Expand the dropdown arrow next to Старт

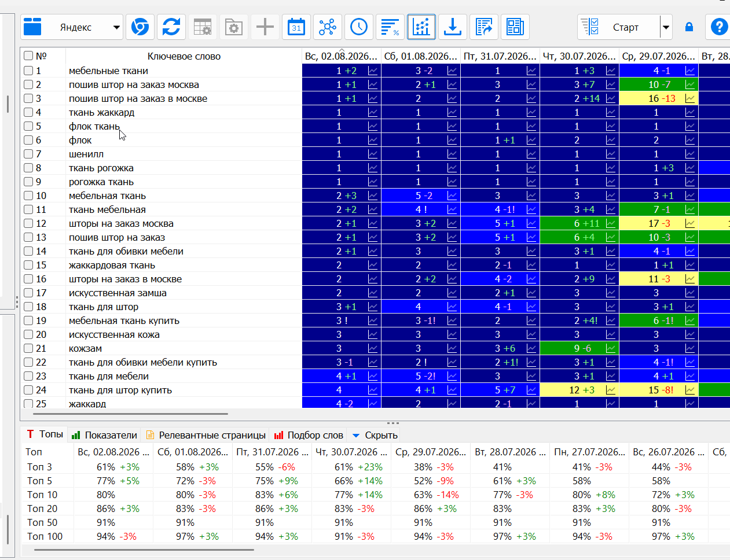coord(666,27)
